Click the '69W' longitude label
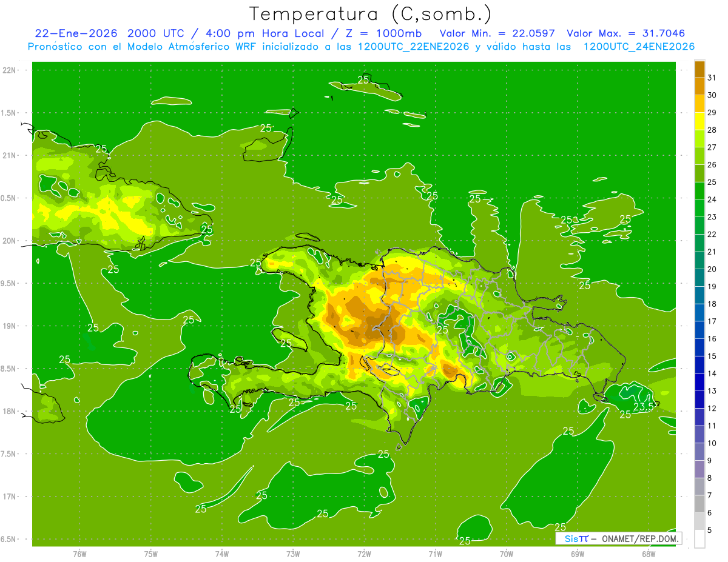The width and height of the screenshot is (728, 562). pyautogui.click(x=578, y=554)
